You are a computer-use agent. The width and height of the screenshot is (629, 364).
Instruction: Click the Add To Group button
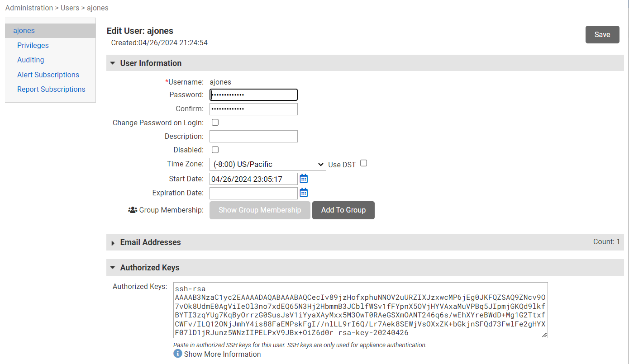click(x=343, y=210)
